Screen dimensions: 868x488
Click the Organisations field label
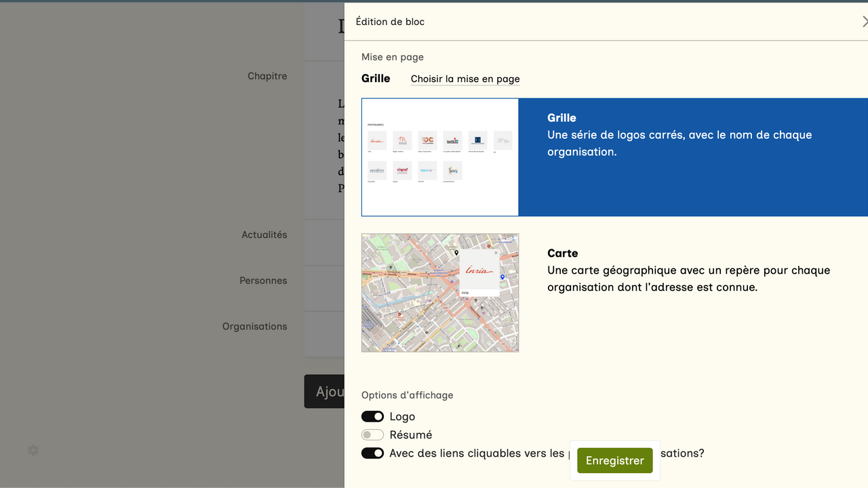(254, 326)
